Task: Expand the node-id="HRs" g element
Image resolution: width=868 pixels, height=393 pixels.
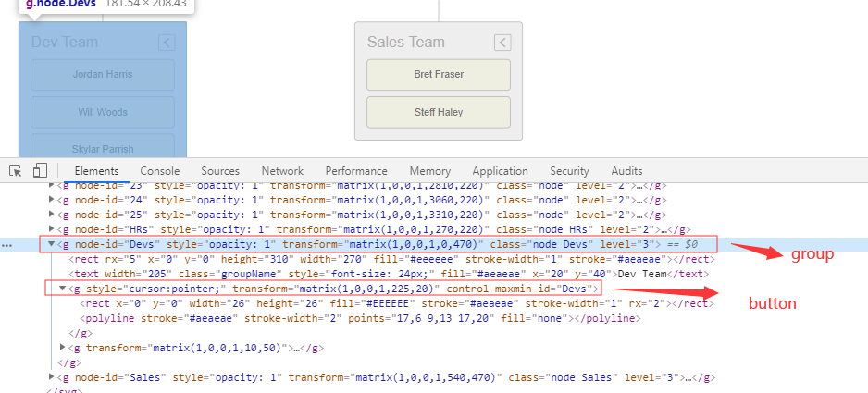Action: 52,228
